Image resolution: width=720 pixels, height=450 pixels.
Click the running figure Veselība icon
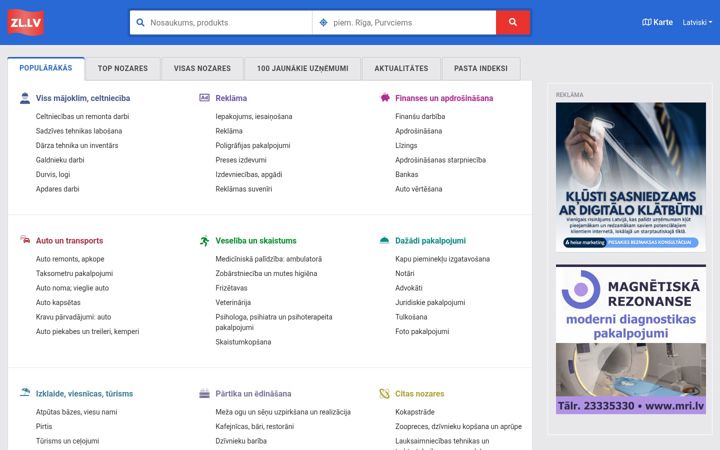click(204, 240)
